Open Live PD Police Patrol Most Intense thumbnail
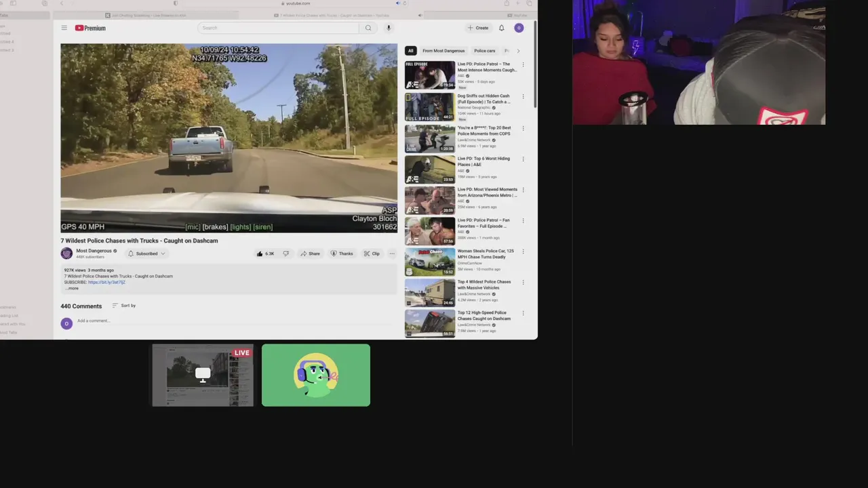The width and height of the screenshot is (868, 488). 430,75
